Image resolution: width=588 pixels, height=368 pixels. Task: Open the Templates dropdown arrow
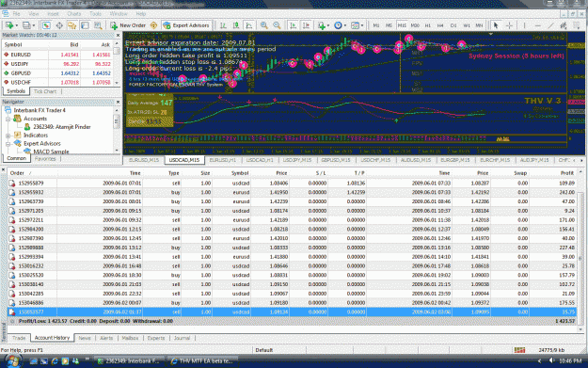[x=362, y=26]
